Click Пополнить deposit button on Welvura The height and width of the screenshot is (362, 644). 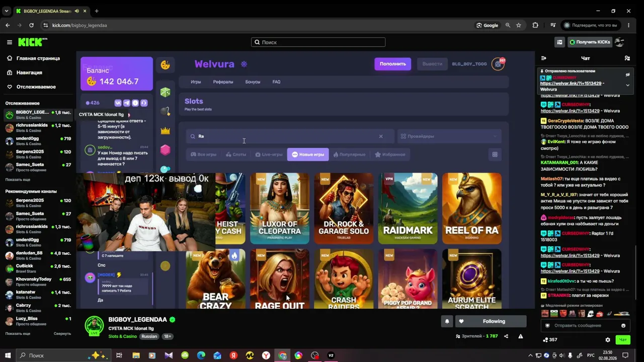[392, 64]
